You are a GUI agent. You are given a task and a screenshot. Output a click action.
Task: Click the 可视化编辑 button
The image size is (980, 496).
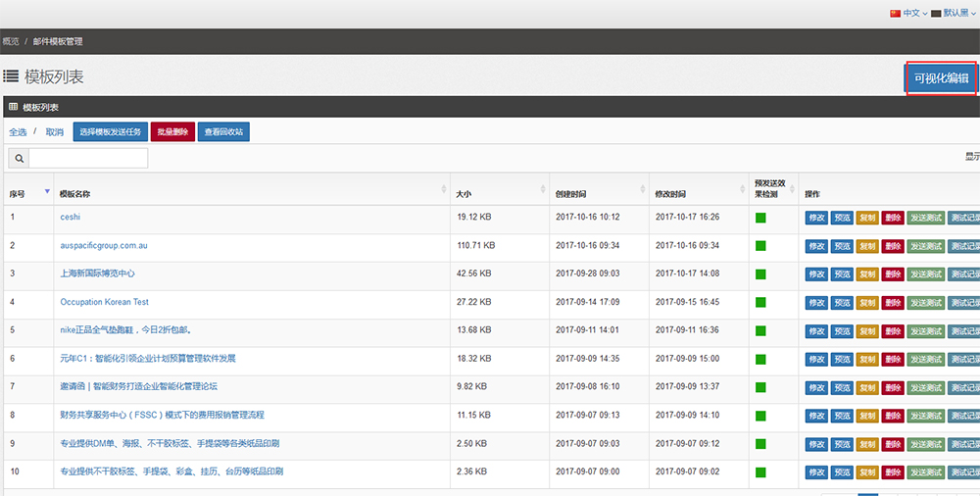(941, 78)
